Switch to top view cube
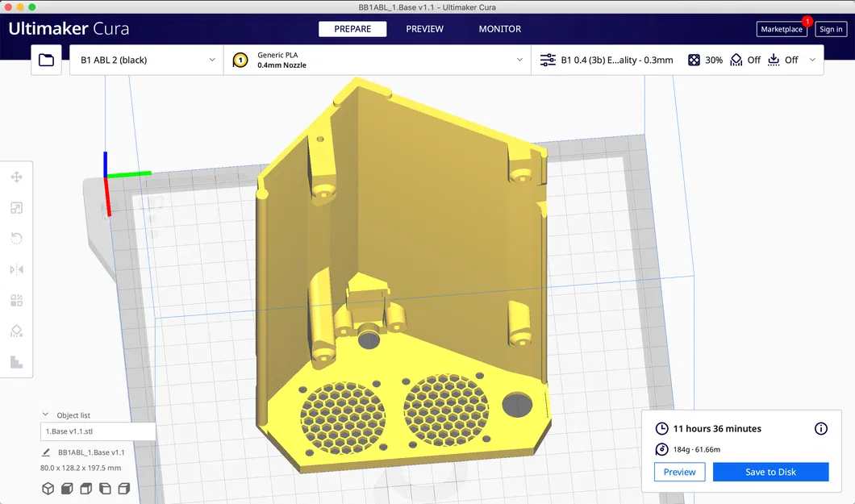The width and height of the screenshot is (855, 504). (86, 489)
